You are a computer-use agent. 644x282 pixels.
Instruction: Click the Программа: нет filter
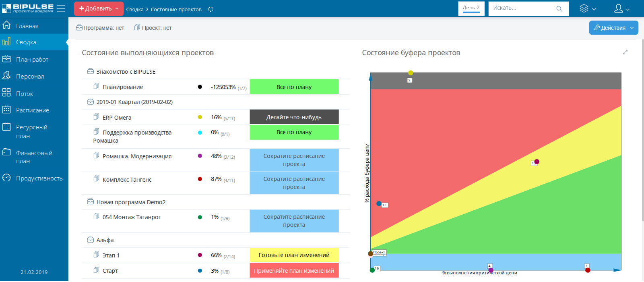100,28
